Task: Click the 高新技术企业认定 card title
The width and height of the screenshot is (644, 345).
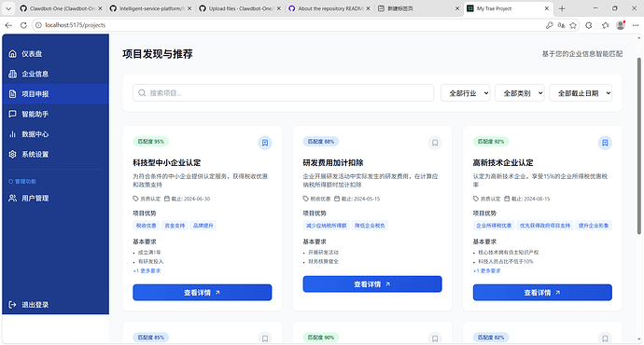Action: tap(503, 163)
